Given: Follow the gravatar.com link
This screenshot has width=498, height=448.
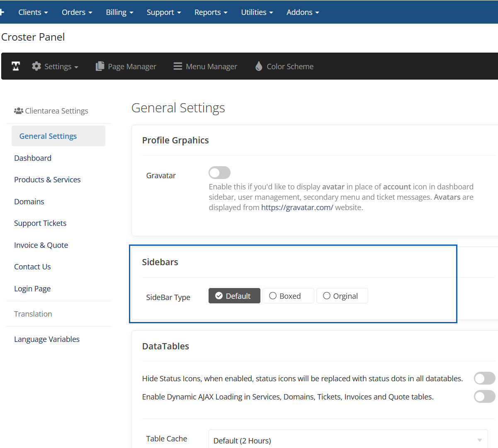Looking at the screenshot, I should pyautogui.click(x=297, y=208).
